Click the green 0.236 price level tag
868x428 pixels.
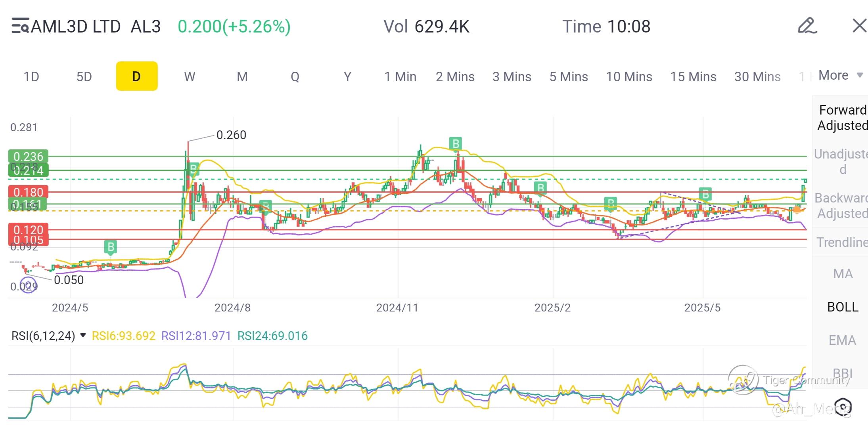28,157
